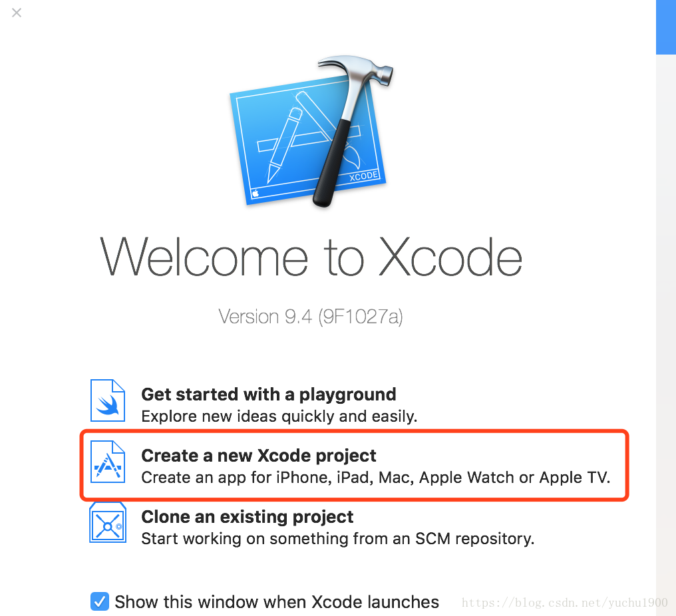676x616 pixels.
Task: Click the 'Welcome to Xcode' heading
Action: coord(311,257)
